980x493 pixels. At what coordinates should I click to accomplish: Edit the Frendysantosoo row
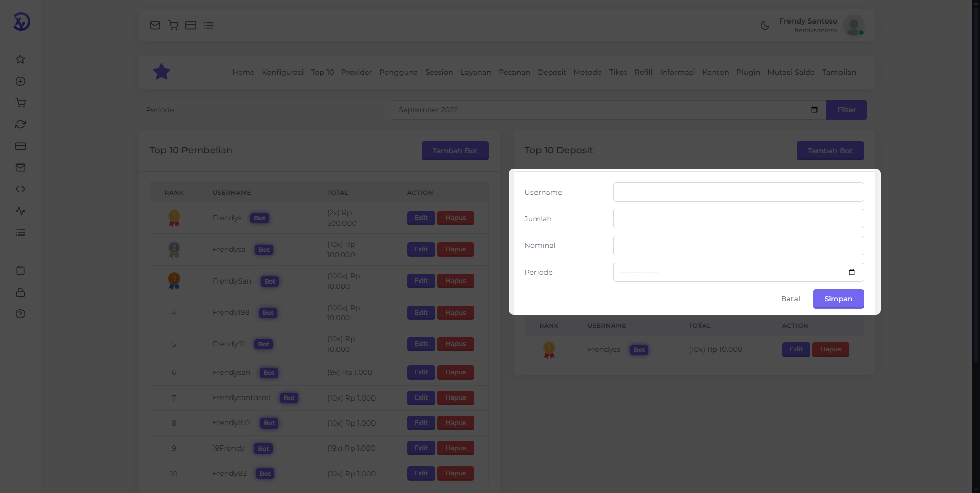tap(421, 397)
